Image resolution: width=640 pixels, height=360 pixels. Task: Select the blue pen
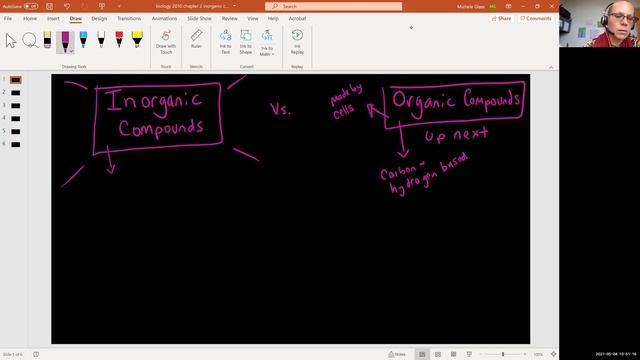(x=83, y=41)
